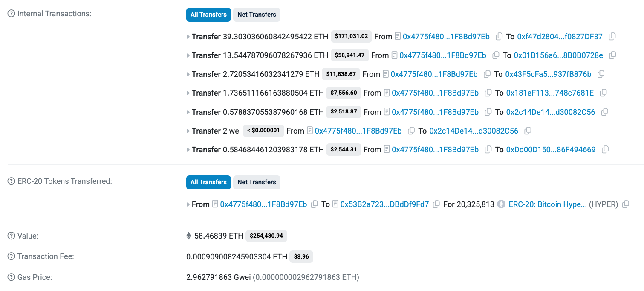The image size is (644, 291).
Task: Click help icon beside Gas Price
Action: pyautogui.click(x=12, y=277)
